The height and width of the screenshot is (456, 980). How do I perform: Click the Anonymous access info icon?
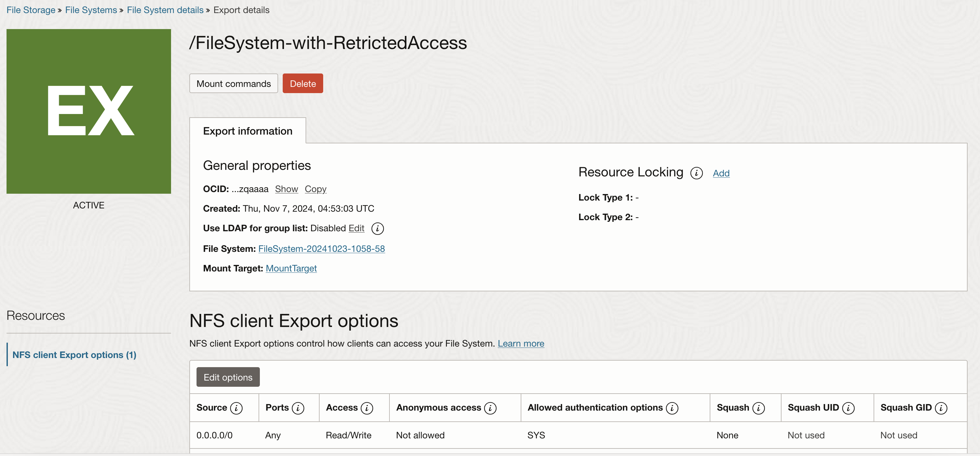coord(490,408)
